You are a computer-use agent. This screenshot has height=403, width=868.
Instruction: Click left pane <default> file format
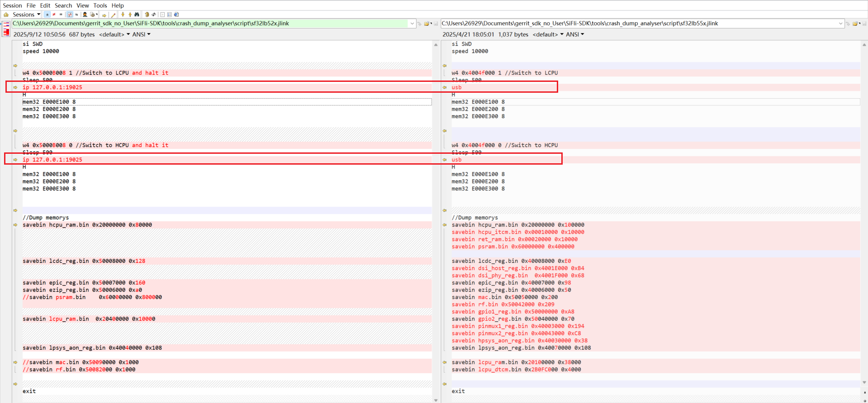point(114,34)
